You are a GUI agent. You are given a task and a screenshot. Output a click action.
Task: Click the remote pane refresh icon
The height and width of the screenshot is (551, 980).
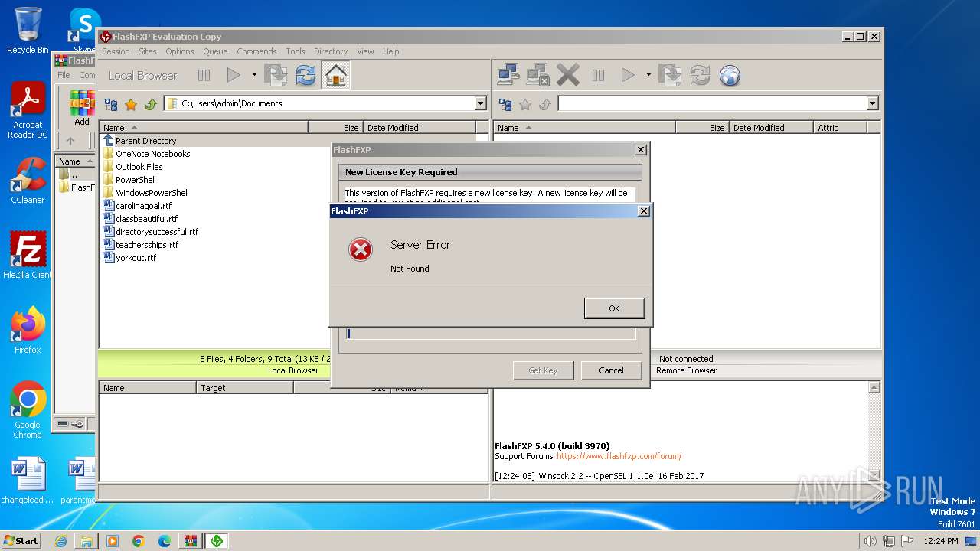point(700,75)
